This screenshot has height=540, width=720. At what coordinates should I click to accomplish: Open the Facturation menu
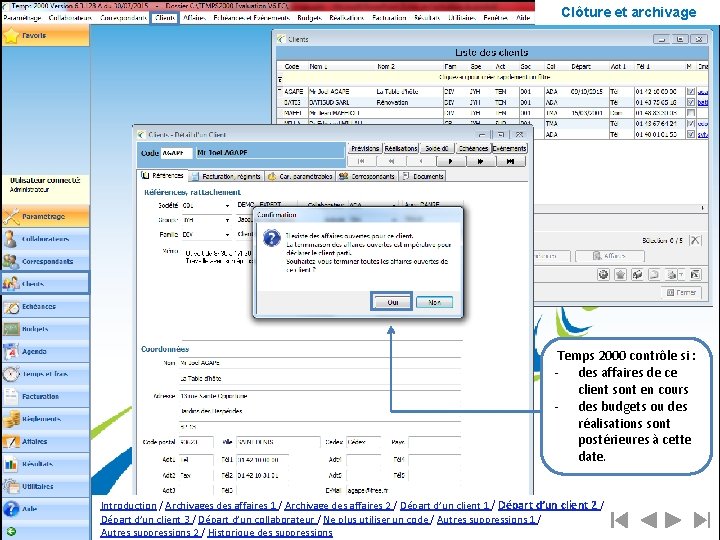389,18
